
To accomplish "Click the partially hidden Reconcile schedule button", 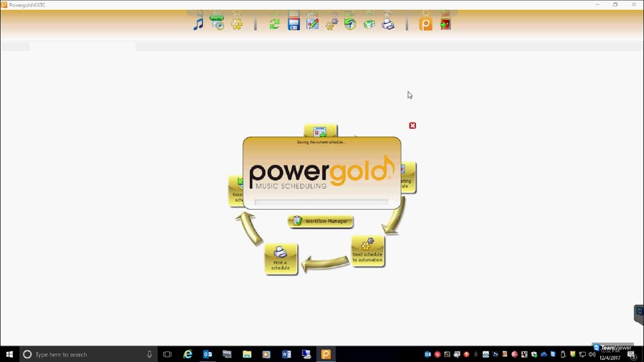I will point(235,191).
